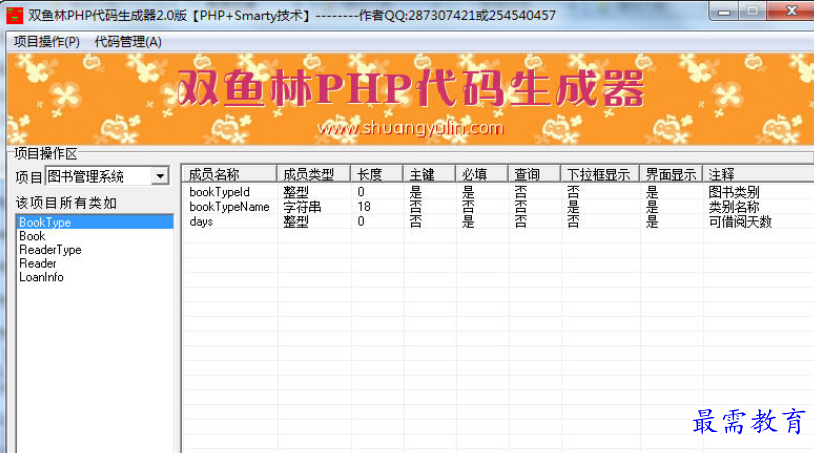Open the 代码管理(A) menu
Viewport: 814px width, 453px height.
tap(128, 42)
